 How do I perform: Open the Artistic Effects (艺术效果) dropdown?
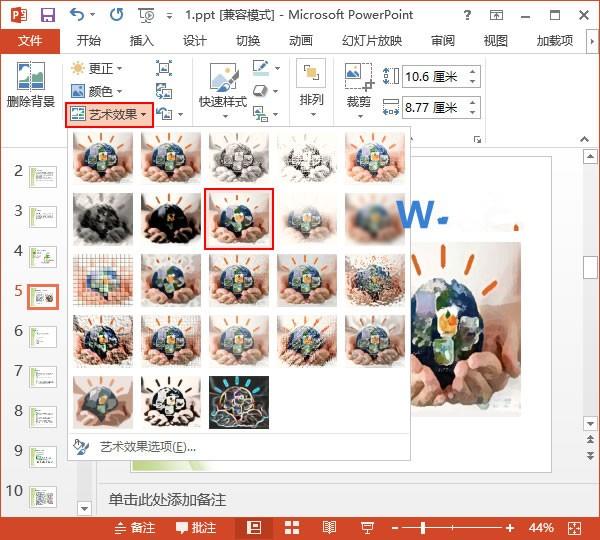(x=109, y=114)
